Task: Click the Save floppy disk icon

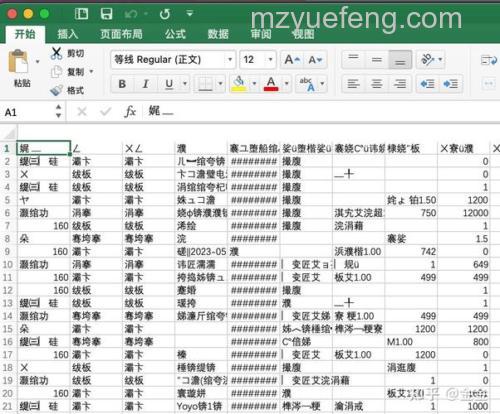Action: point(106,14)
